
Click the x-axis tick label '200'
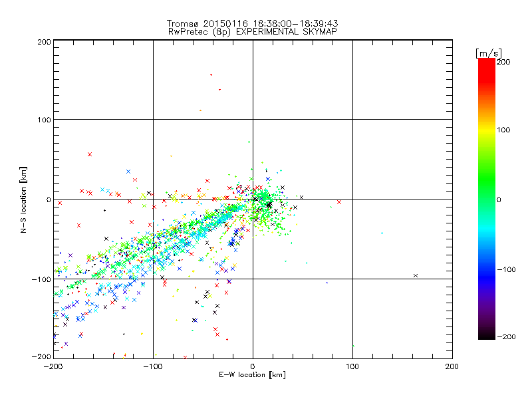click(452, 366)
